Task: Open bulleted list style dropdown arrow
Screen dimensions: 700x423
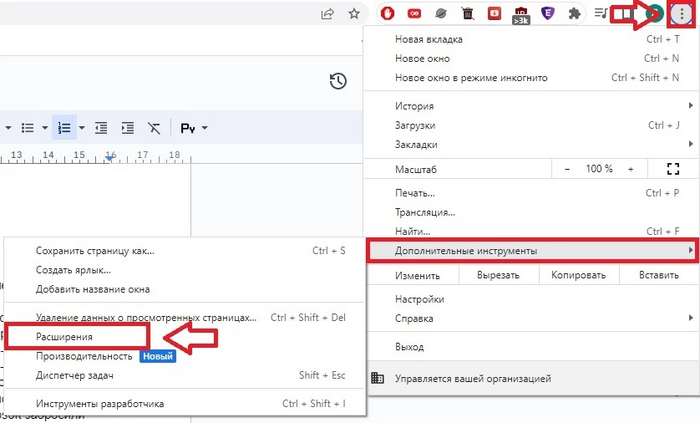Action: tap(45, 128)
